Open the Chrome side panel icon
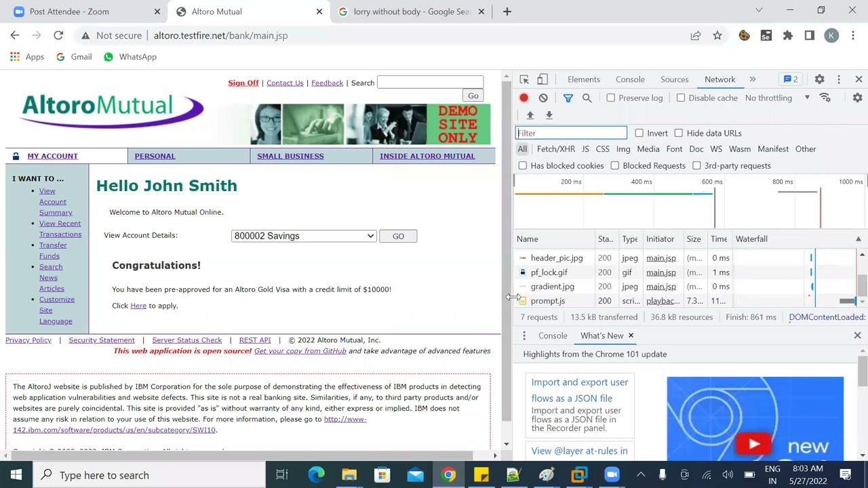This screenshot has width=868, height=488. pos(810,35)
